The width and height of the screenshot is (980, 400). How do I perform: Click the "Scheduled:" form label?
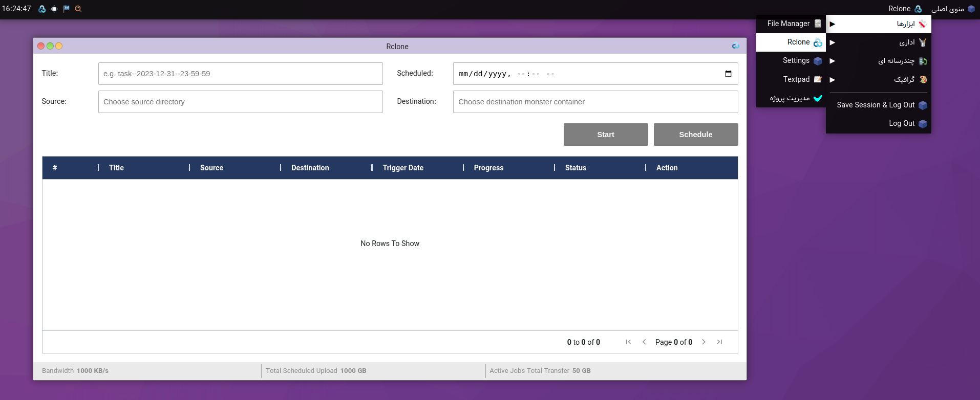(415, 73)
